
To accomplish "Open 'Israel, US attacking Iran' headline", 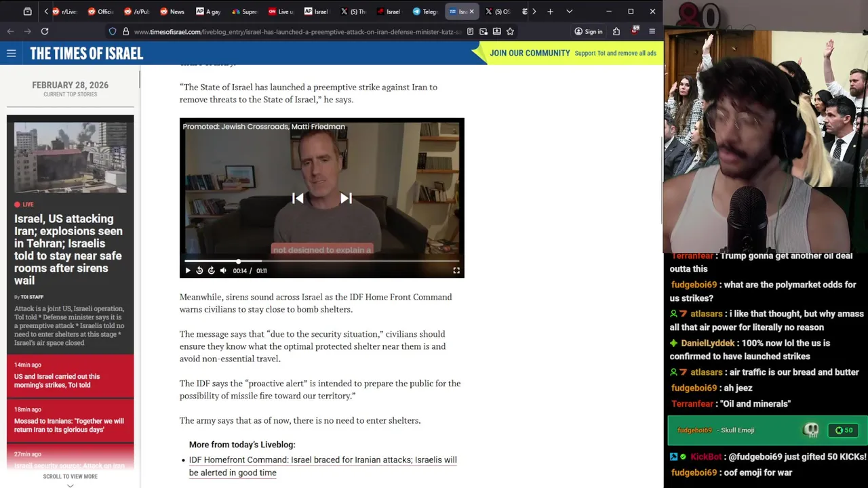I will click(68, 249).
